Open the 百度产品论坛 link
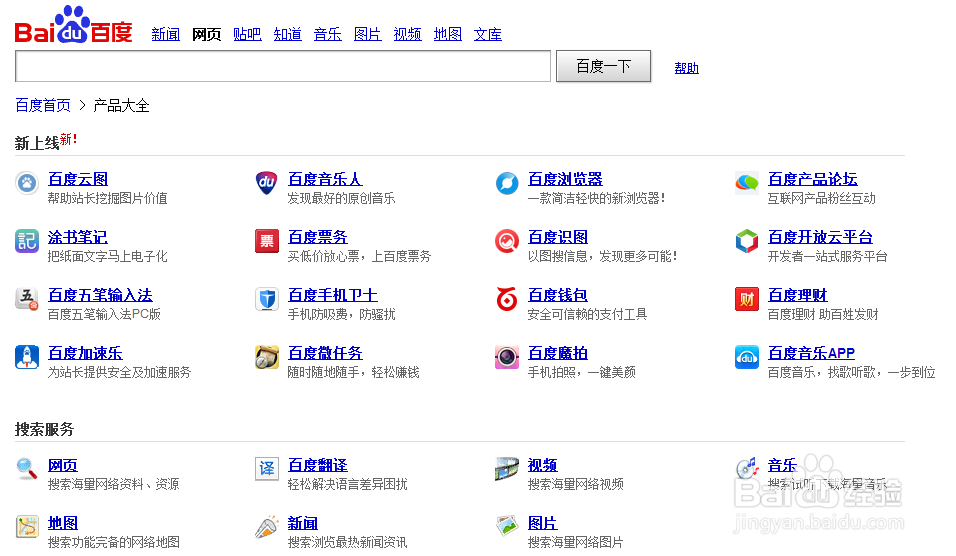 pyautogui.click(x=813, y=179)
